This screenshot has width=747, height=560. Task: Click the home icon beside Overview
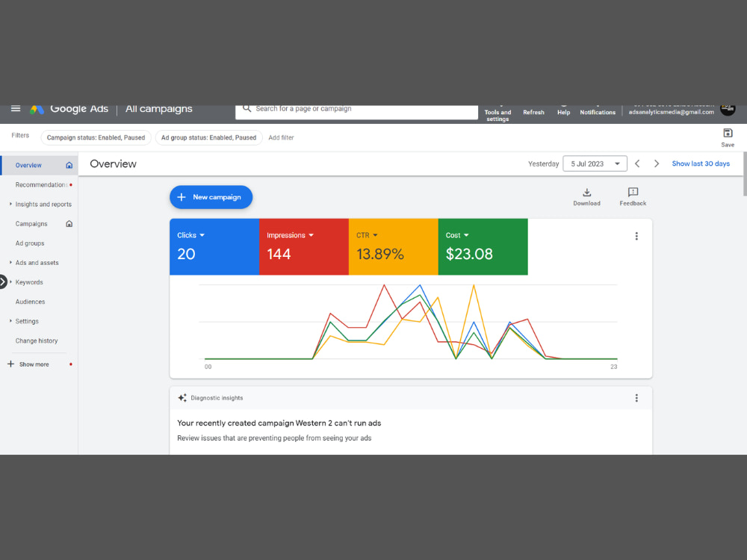69,165
